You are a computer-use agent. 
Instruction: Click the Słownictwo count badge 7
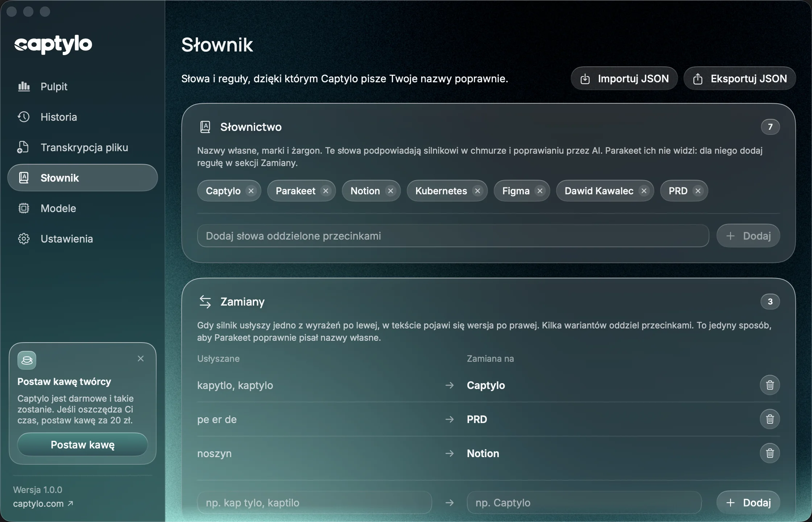click(770, 127)
